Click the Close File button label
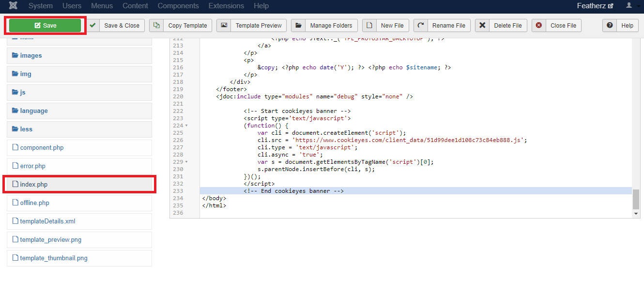Viewport: 644px width, 283px height. pyautogui.click(x=564, y=26)
